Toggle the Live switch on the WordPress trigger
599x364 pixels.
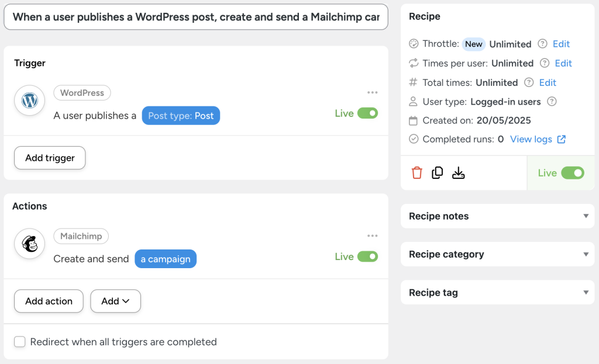coord(369,113)
